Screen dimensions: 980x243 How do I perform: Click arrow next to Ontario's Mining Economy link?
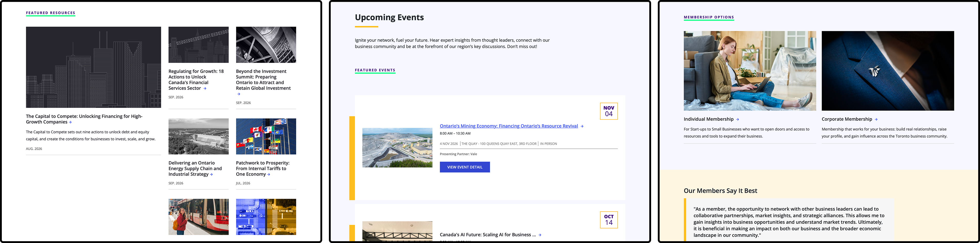pos(582,126)
